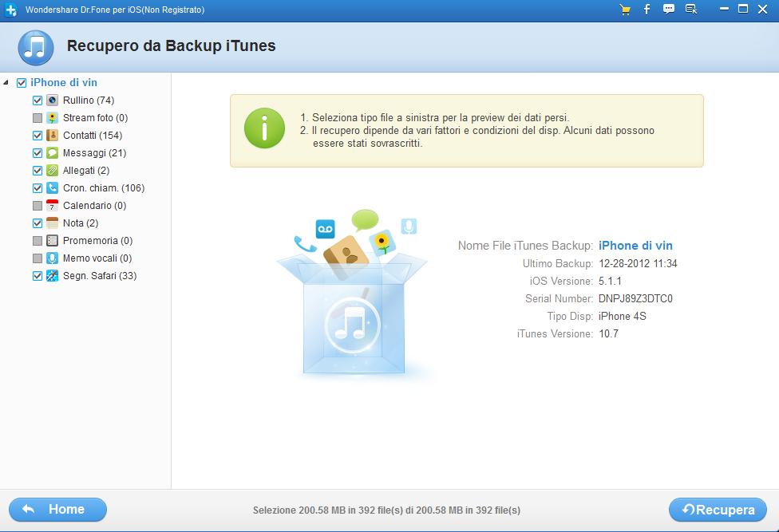
Task: Click the device type iPhone 4S
Action: click(x=622, y=316)
